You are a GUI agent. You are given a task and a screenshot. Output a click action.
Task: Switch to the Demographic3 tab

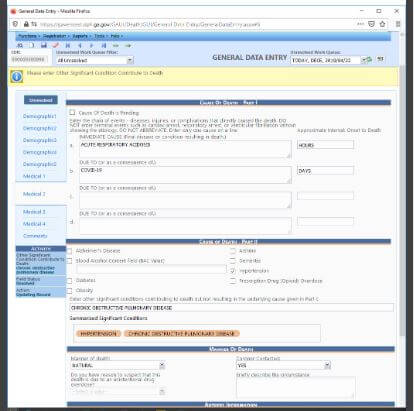coord(40,140)
